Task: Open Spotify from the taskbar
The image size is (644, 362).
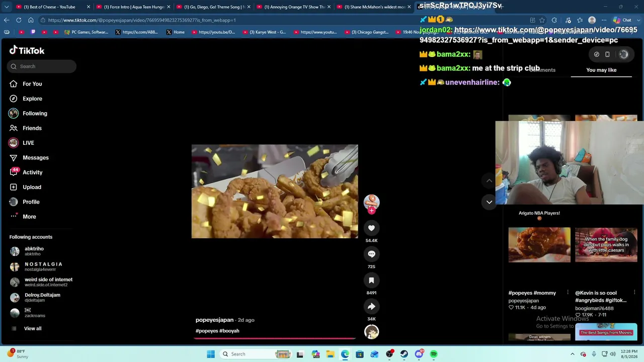Action: click(x=434, y=354)
